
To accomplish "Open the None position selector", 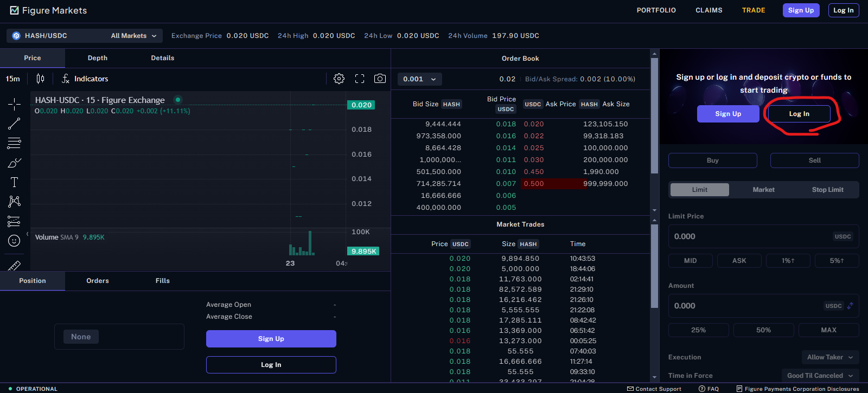I will point(81,337).
